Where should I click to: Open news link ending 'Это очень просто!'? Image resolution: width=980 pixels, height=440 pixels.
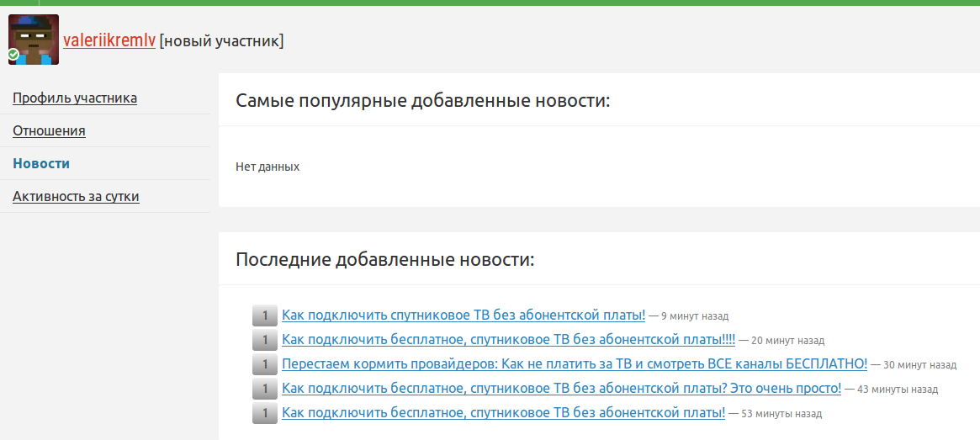click(x=561, y=389)
